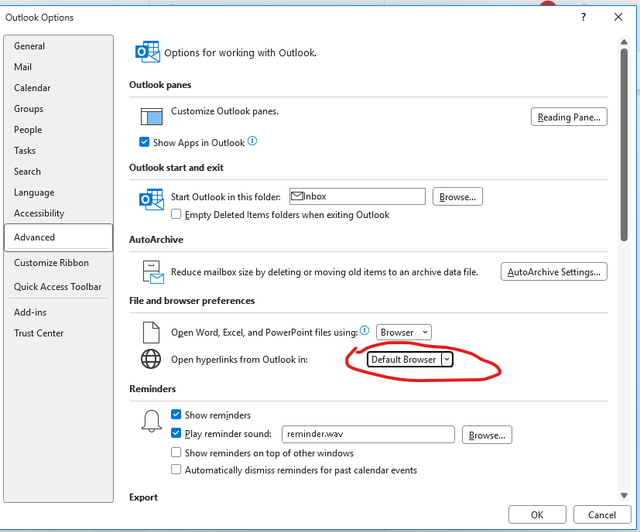Click the scrollbar up arrow
This screenshot has height=532, width=640.
(624, 42)
